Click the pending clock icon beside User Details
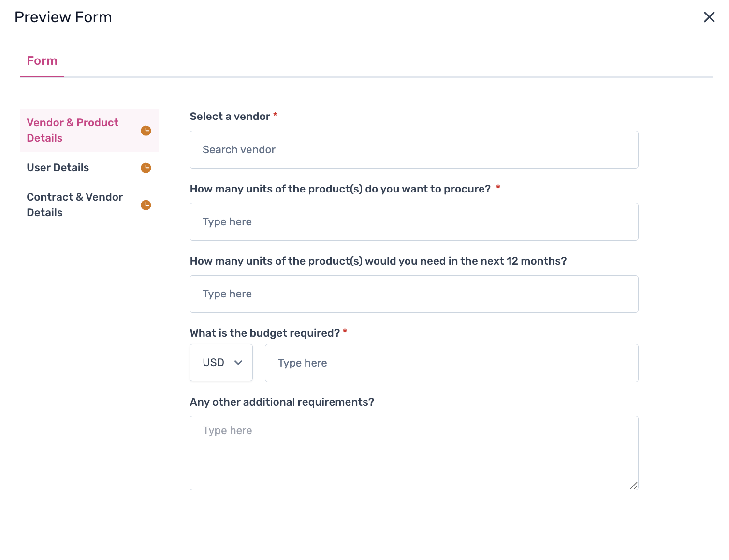The height and width of the screenshot is (560, 729). 146,168
